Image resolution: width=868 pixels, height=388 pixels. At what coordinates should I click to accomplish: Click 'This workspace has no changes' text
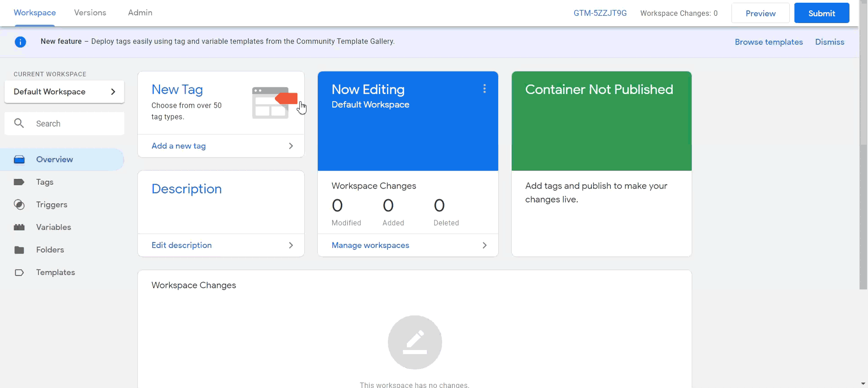[415, 384]
